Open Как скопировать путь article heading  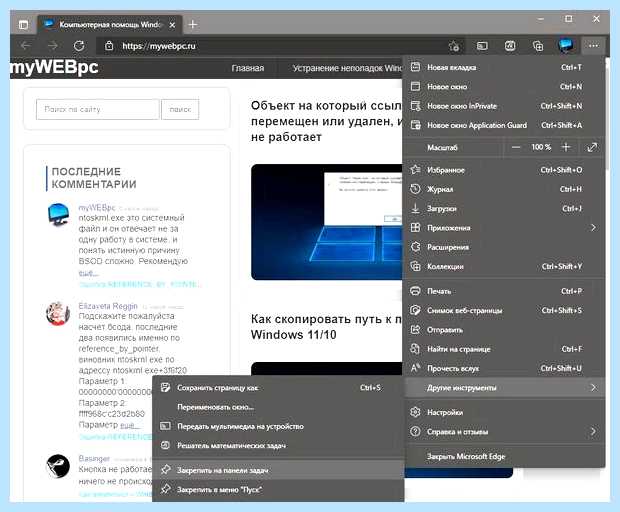pyautogui.click(x=327, y=327)
